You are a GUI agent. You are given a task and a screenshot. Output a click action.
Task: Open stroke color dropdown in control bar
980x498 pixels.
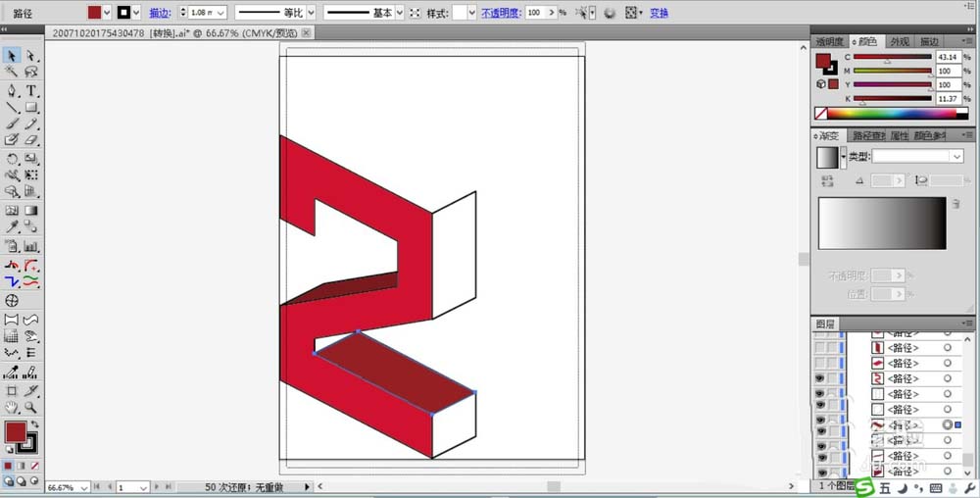point(136,13)
